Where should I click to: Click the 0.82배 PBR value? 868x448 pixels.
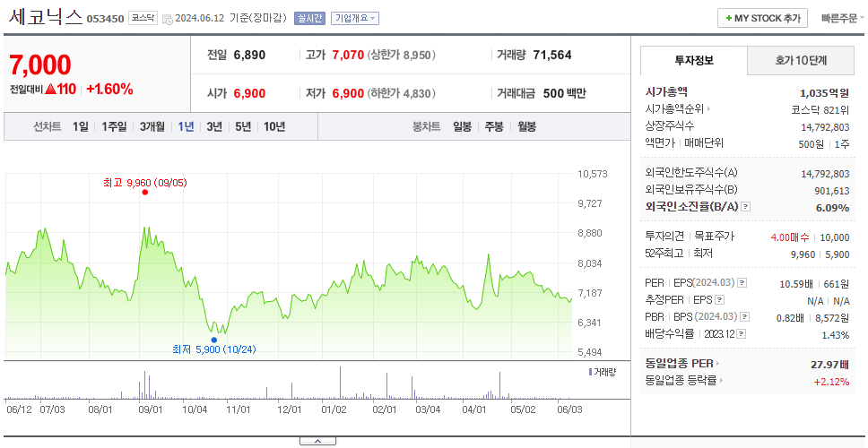[x=790, y=318]
